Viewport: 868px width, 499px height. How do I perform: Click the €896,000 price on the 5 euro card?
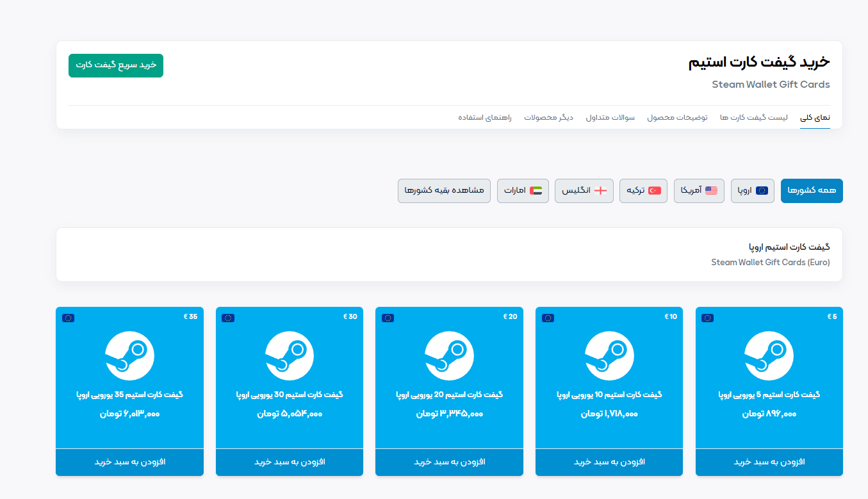point(769,413)
